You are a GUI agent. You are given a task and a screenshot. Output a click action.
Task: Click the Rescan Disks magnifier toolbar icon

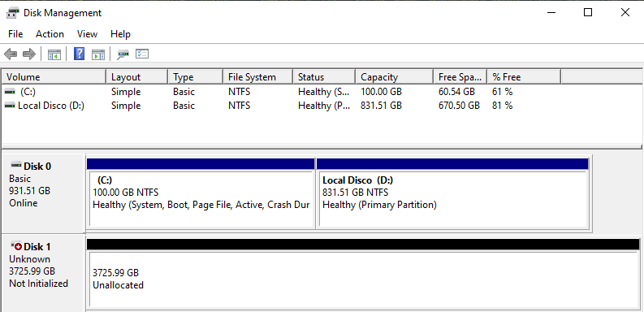click(123, 54)
